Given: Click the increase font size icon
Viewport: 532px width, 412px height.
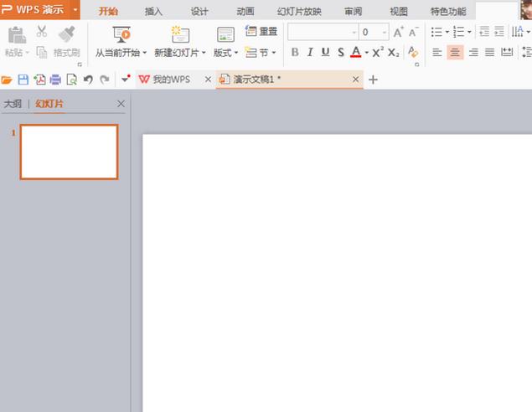Looking at the screenshot, I should [x=399, y=32].
